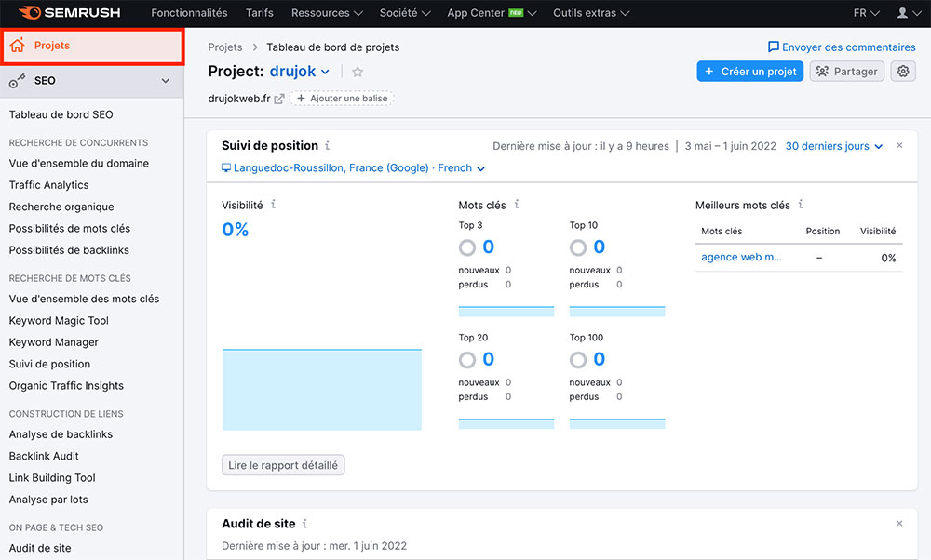Open Analyse par lots
This screenshot has width=931, height=560.
tap(48, 500)
